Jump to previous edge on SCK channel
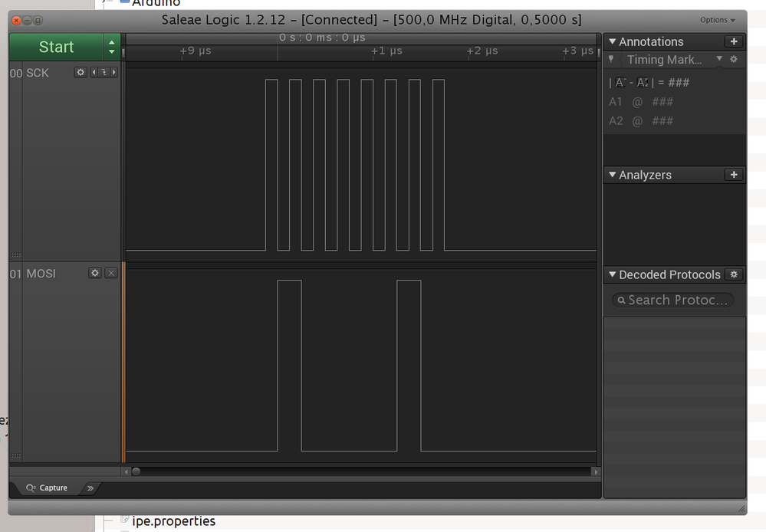Screen dimensions: 766x532 coord(94,72)
